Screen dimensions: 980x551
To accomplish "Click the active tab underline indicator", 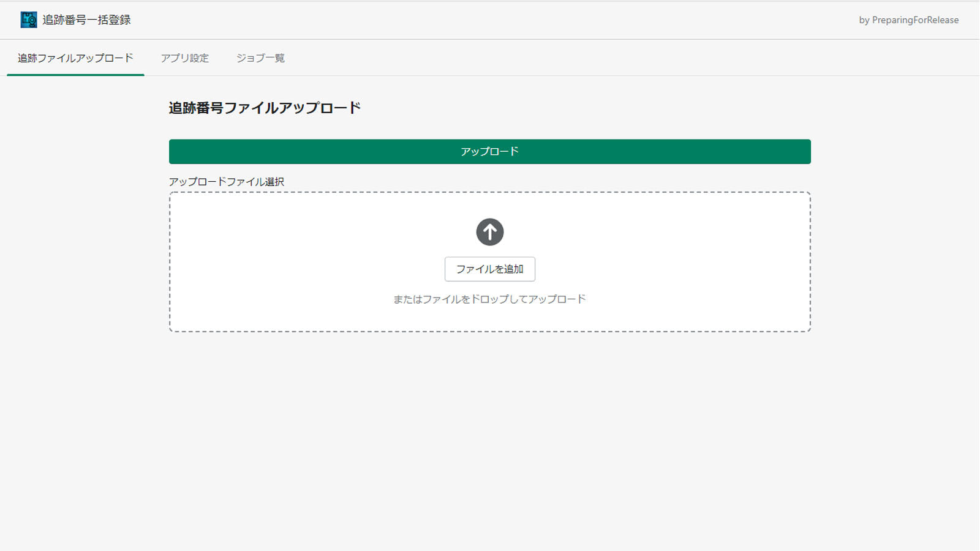I will click(75, 73).
